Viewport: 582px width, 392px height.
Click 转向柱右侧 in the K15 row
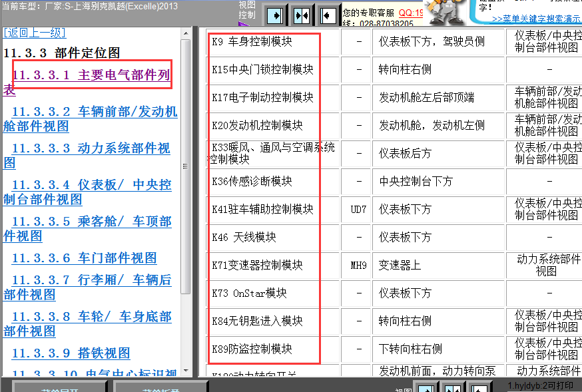(438, 70)
